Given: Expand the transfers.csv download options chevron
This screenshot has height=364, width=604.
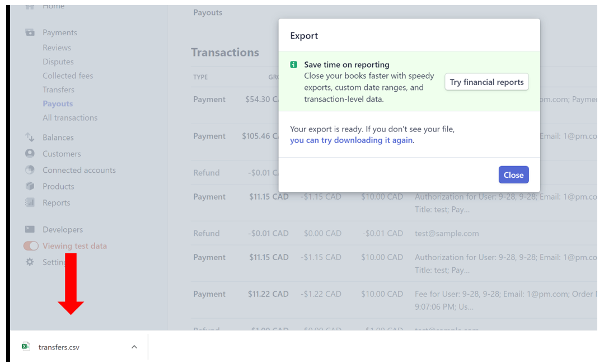Looking at the screenshot, I should (x=134, y=347).
